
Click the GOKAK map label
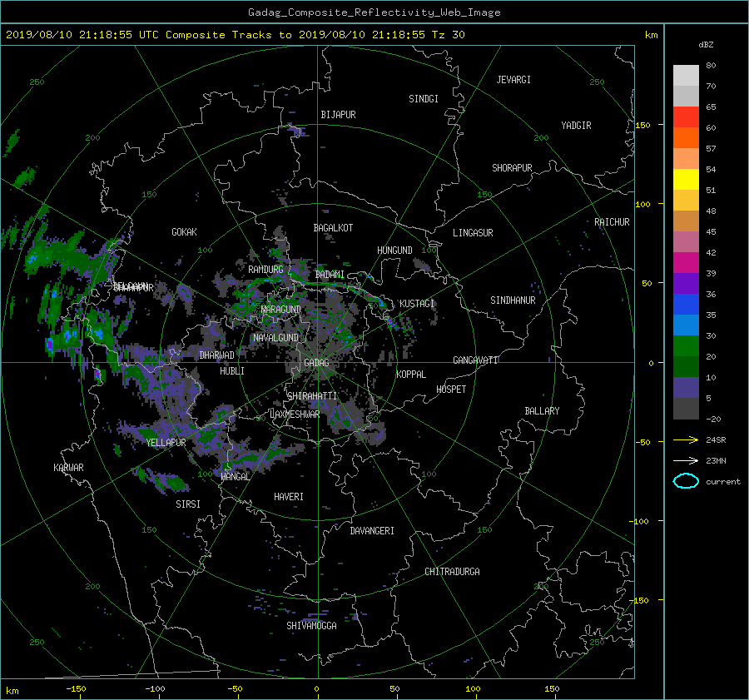(184, 232)
